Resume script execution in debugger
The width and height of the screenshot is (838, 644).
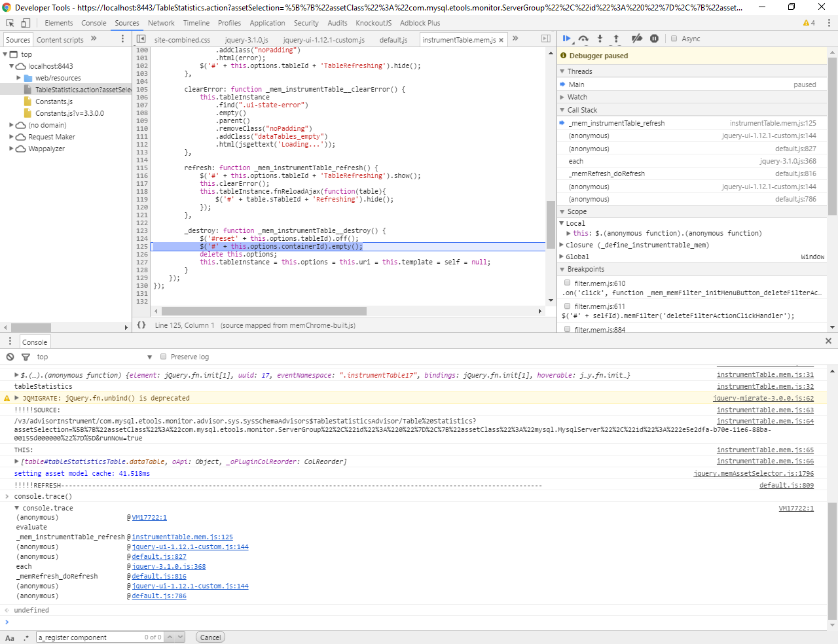point(567,39)
